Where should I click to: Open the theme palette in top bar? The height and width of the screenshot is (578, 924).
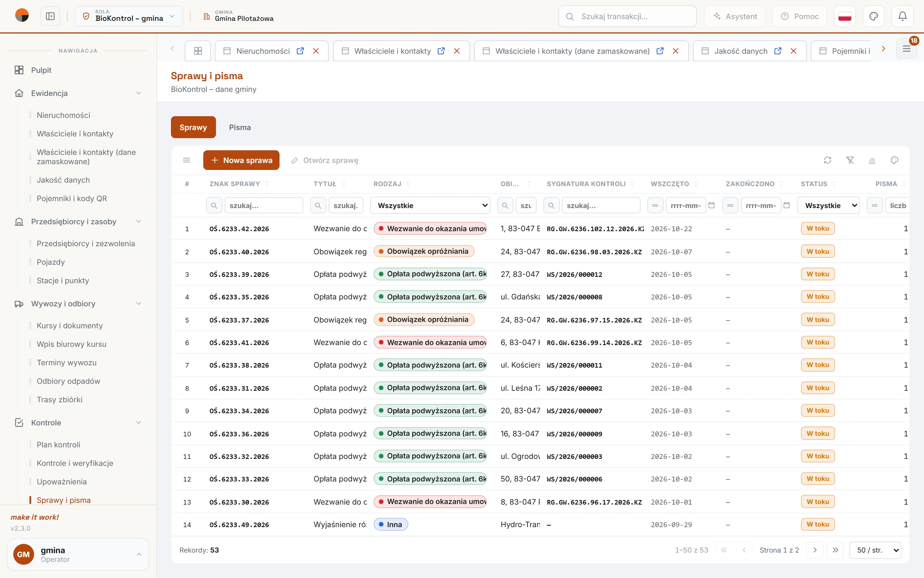coord(873,16)
